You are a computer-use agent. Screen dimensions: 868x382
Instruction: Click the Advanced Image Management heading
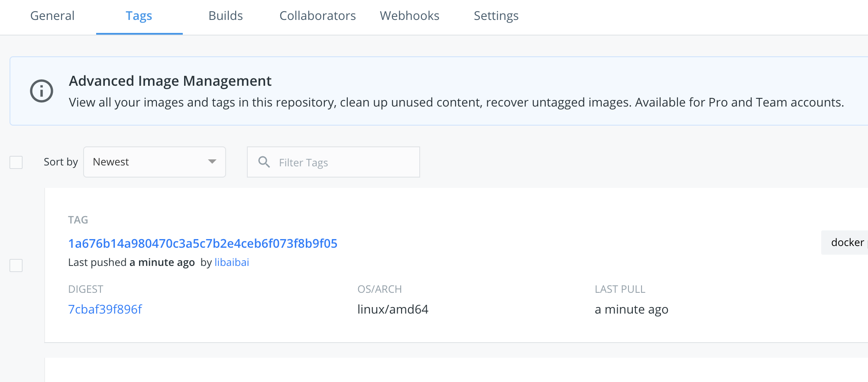click(170, 81)
